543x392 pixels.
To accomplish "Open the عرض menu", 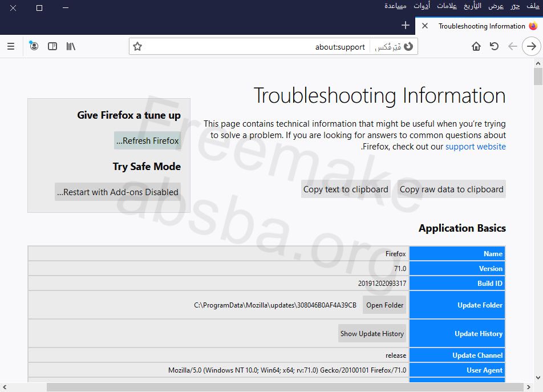I will 496,6.
